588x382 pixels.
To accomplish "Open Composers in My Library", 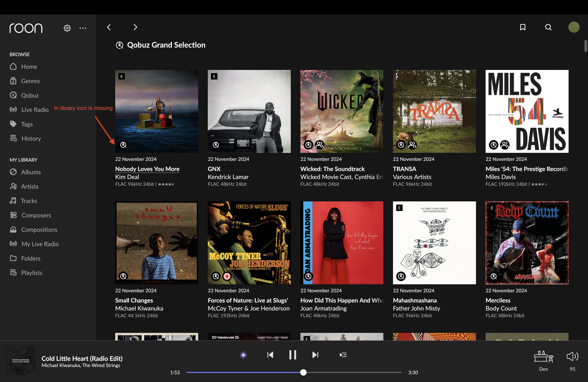I will pos(30,215).
